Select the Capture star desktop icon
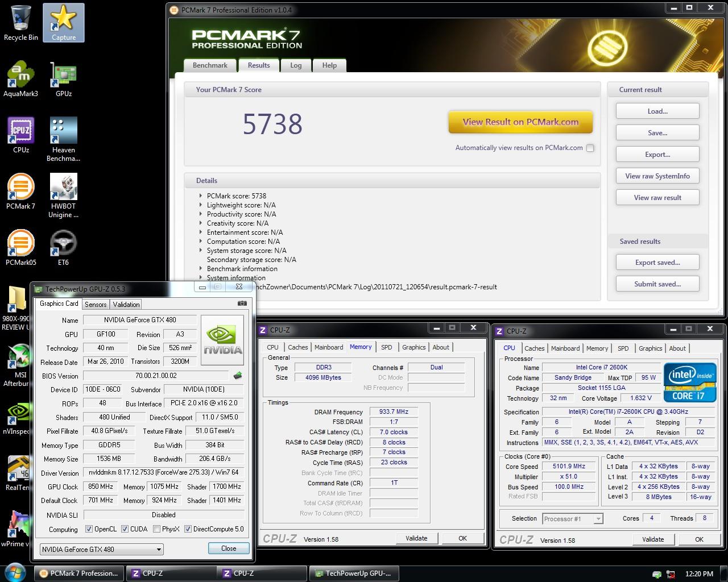This screenshot has width=728, height=582. point(64,23)
